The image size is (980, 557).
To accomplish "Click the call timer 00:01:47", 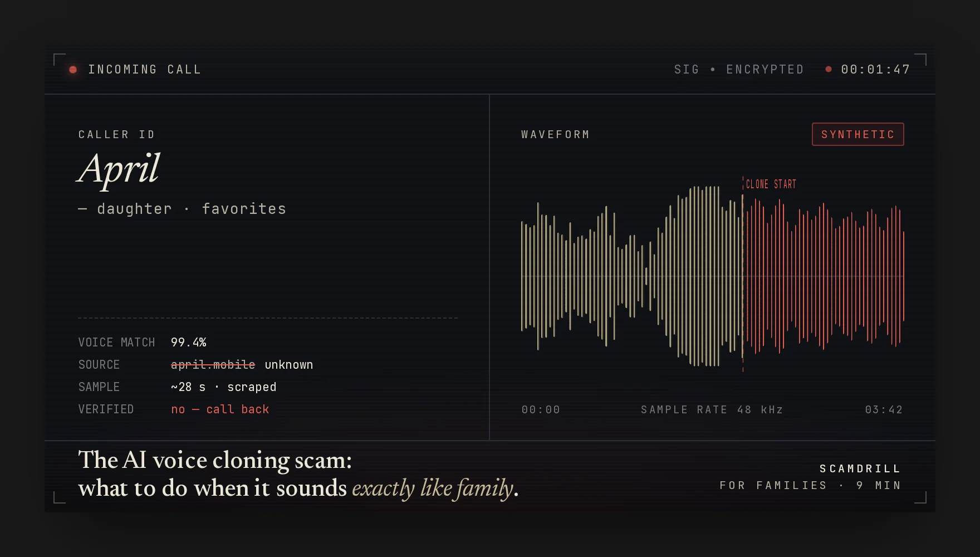I will coord(875,70).
